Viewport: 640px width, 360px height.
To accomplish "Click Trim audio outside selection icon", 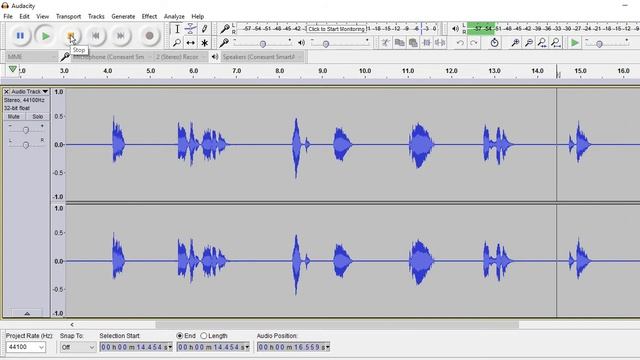I will (427, 42).
